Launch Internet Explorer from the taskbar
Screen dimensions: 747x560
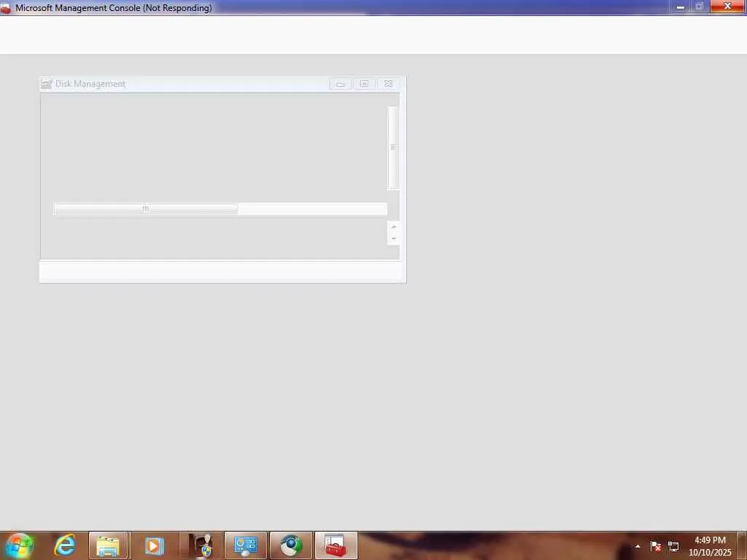pyautogui.click(x=64, y=545)
